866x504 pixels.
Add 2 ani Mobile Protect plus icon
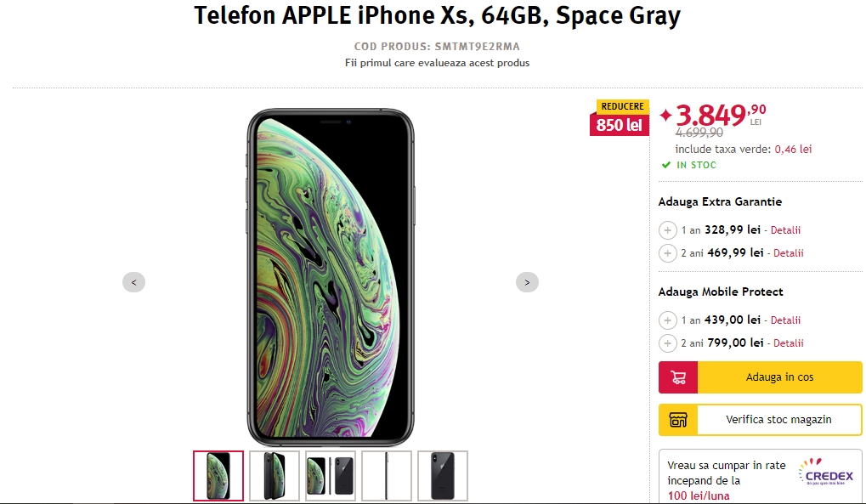[668, 343]
